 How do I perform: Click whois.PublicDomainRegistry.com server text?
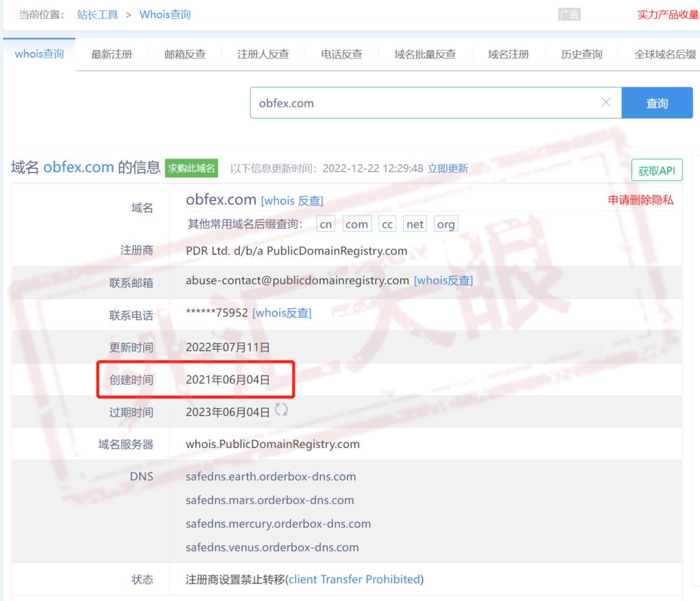(273, 444)
